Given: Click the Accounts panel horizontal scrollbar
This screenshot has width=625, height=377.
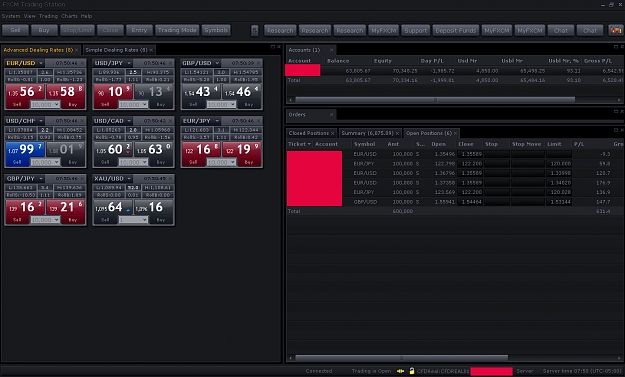Looking at the screenshot, I should (x=435, y=100).
